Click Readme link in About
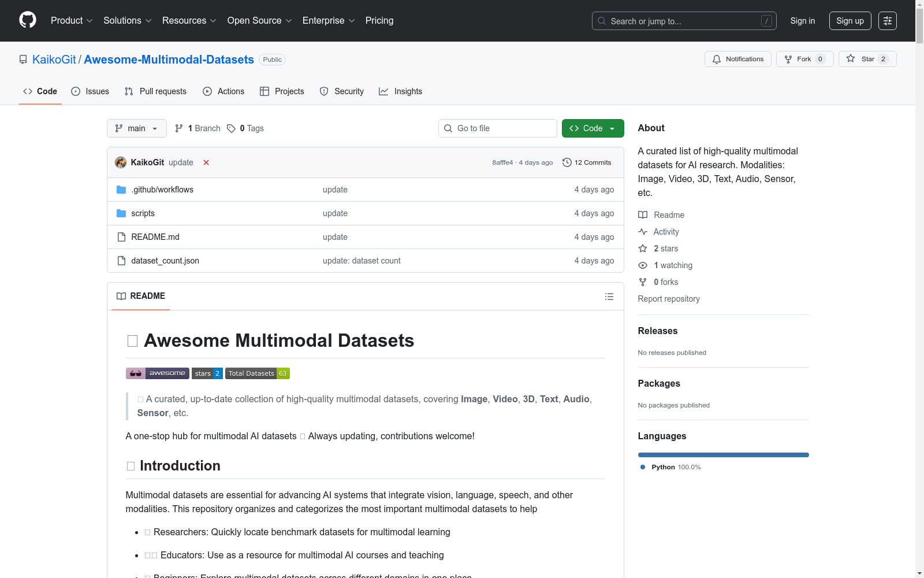The width and height of the screenshot is (924, 578). pos(661,215)
